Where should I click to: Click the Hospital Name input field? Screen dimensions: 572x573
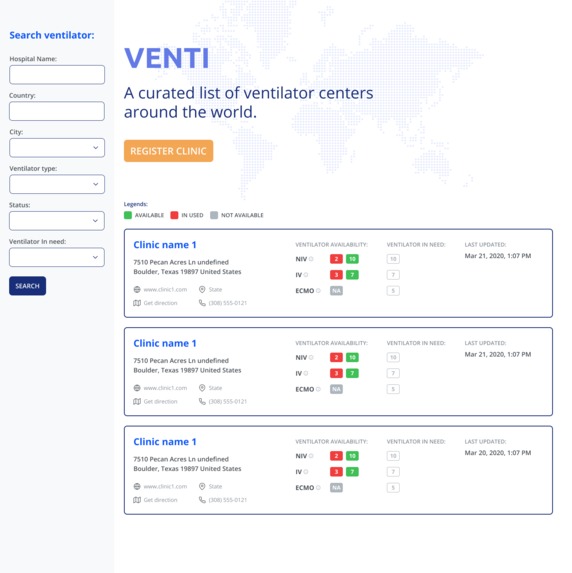(x=57, y=75)
